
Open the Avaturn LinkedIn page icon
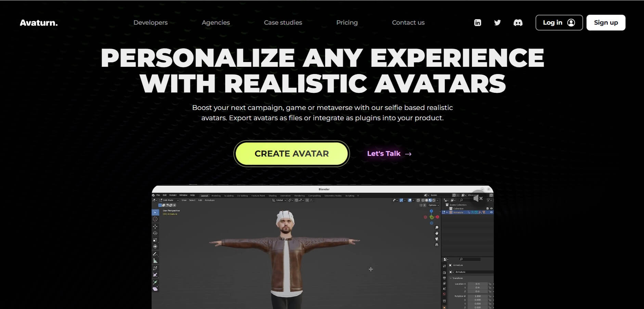[478, 23]
